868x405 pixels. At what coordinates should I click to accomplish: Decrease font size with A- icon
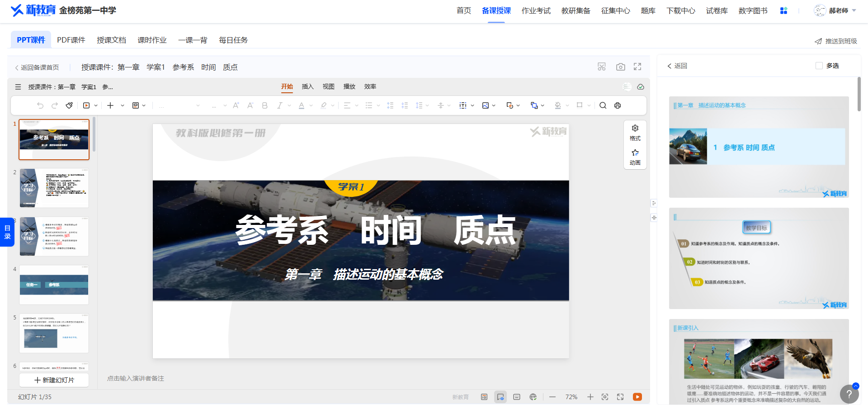[x=250, y=105]
